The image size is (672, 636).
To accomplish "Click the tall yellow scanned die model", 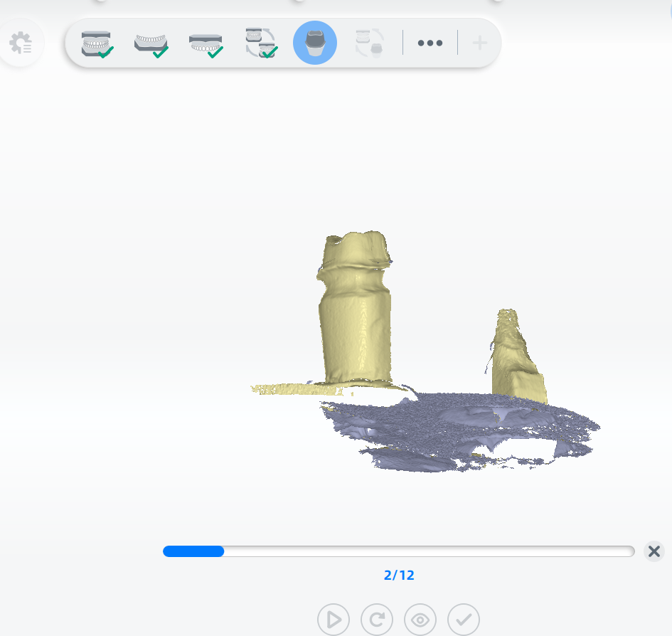I will (x=356, y=309).
